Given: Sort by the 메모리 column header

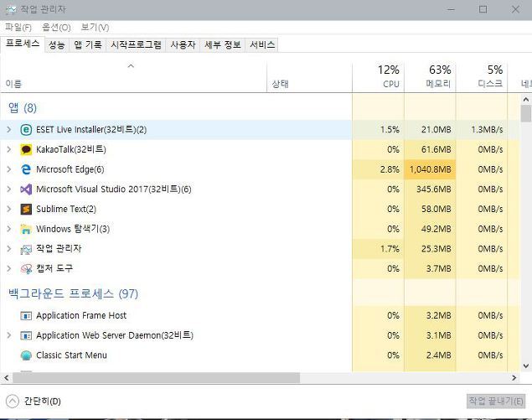Looking at the screenshot, I should point(430,77).
